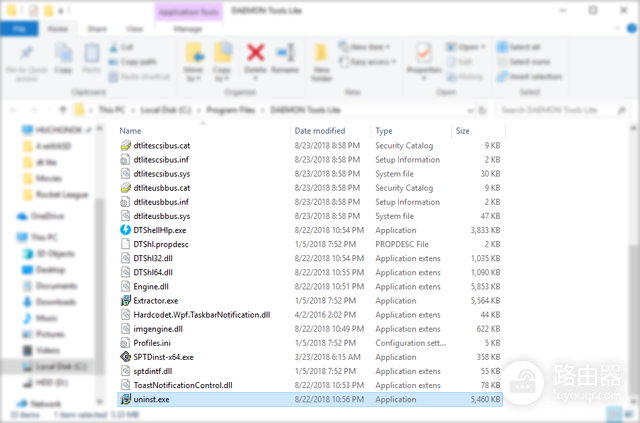Click the Copy path command
This screenshot has width=640, height=423.
132,62
